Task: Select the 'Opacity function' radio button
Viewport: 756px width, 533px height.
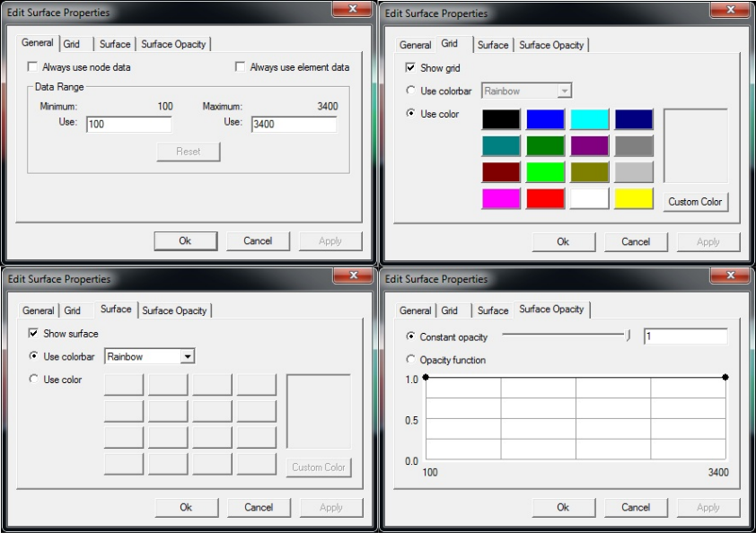Action: 410,359
